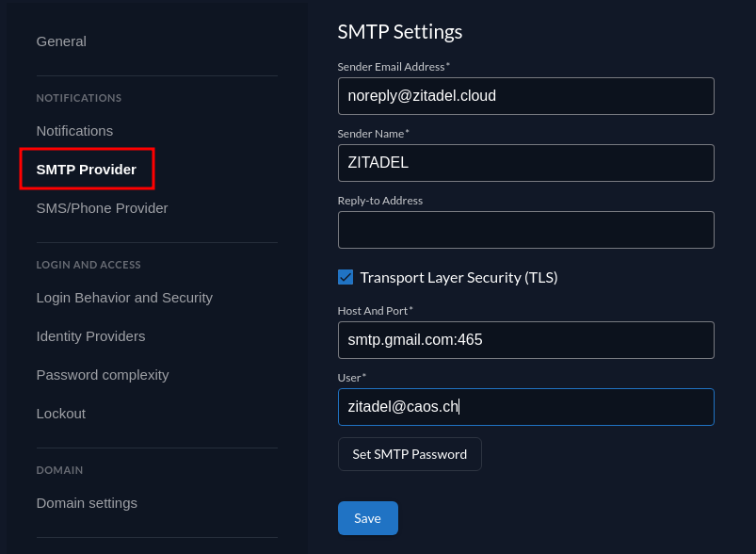Open the General settings page

point(61,41)
